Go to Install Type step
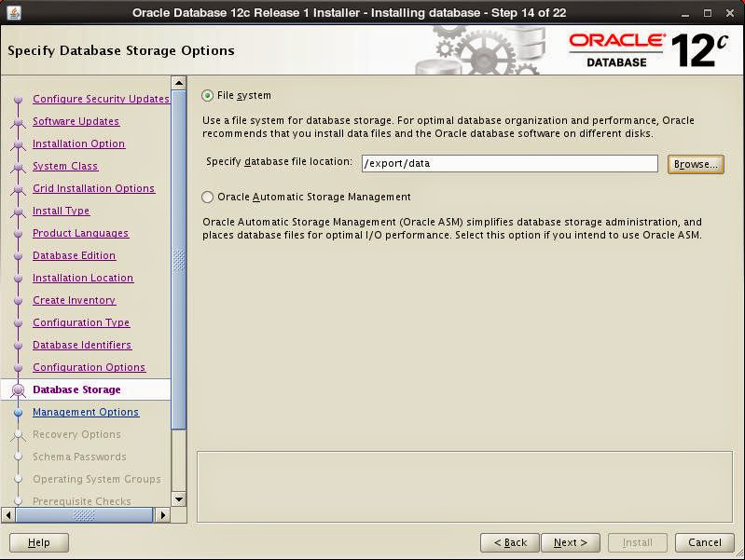The width and height of the screenshot is (745, 560). point(61,211)
